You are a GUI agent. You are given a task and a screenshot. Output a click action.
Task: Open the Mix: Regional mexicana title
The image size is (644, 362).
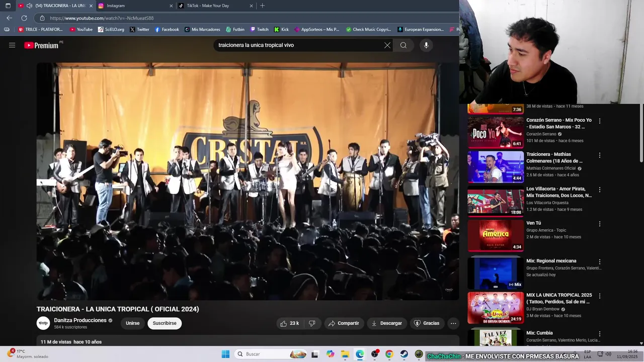(551, 261)
